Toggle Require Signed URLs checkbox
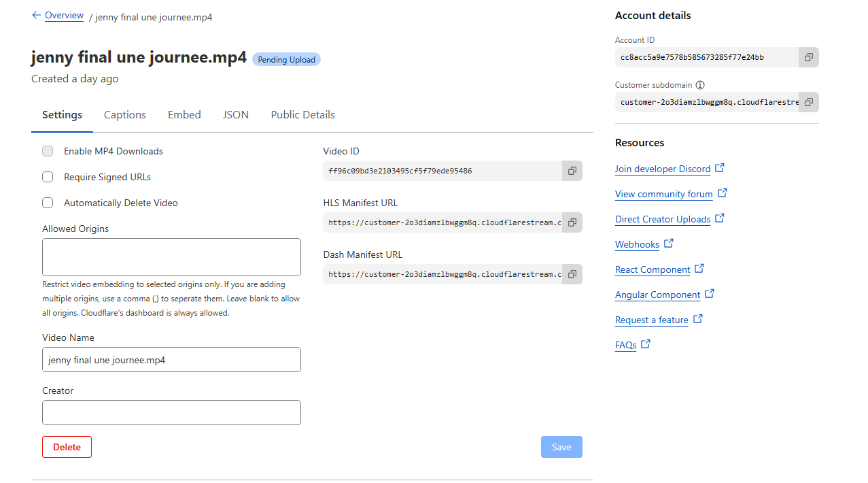This screenshot has height=483, width=868. tap(48, 177)
